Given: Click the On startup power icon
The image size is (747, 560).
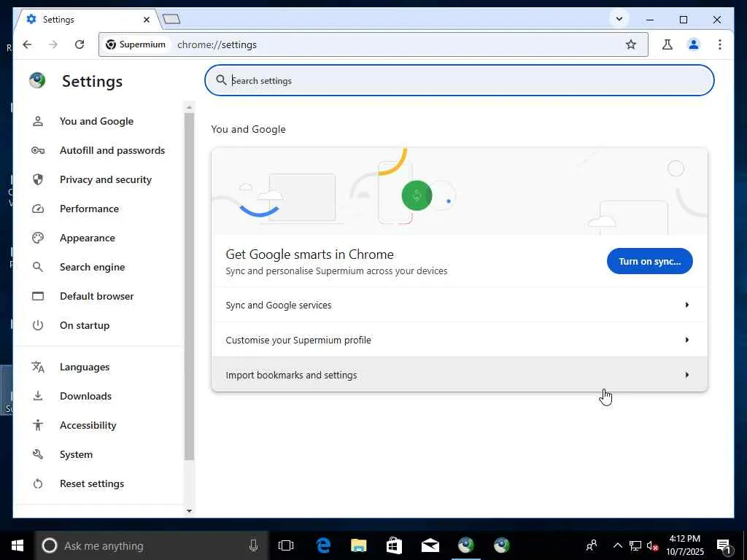Looking at the screenshot, I should [38, 325].
